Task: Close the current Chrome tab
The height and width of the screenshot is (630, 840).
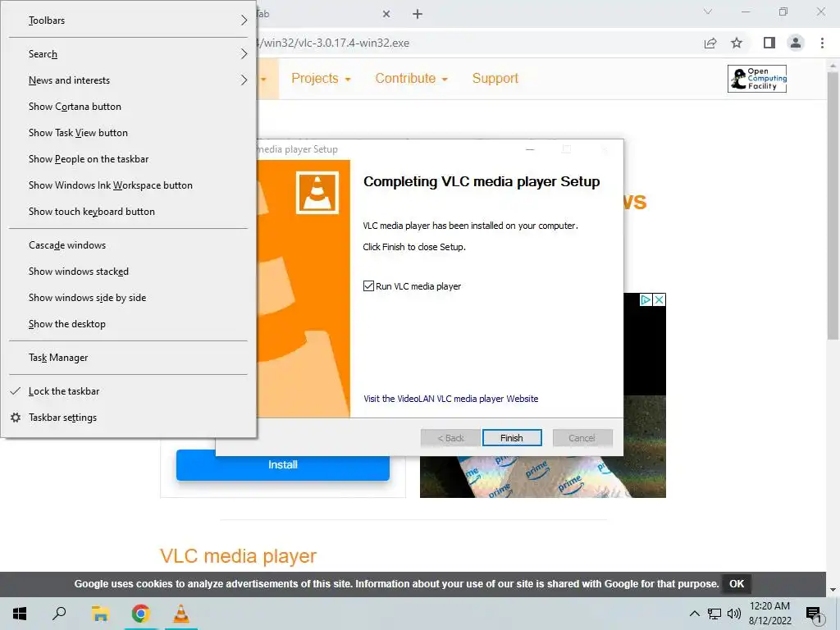Action: tap(386, 14)
